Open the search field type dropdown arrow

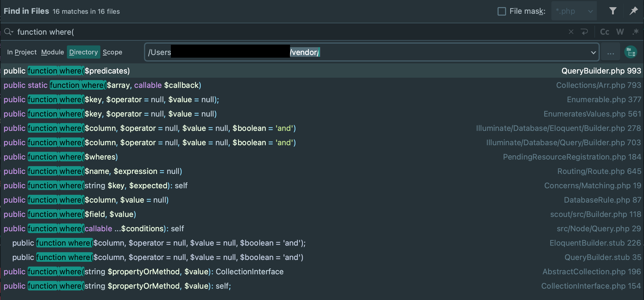tap(13, 32)
